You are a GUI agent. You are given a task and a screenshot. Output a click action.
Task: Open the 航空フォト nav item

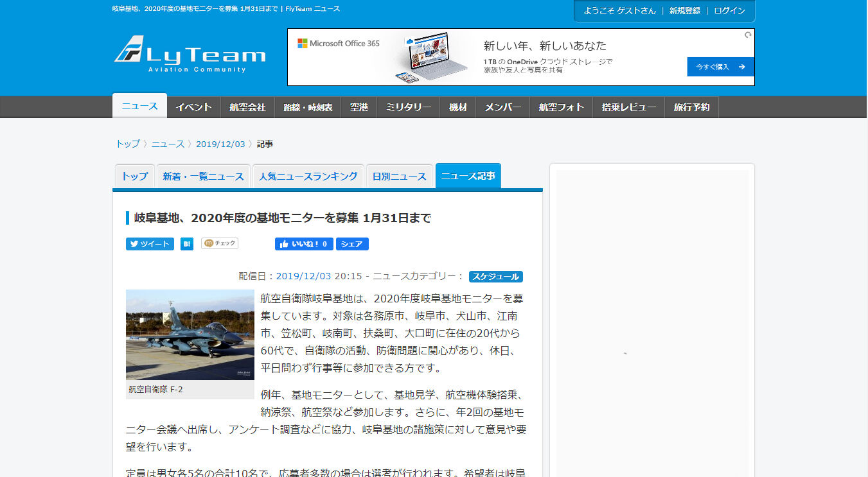(562, 107)
